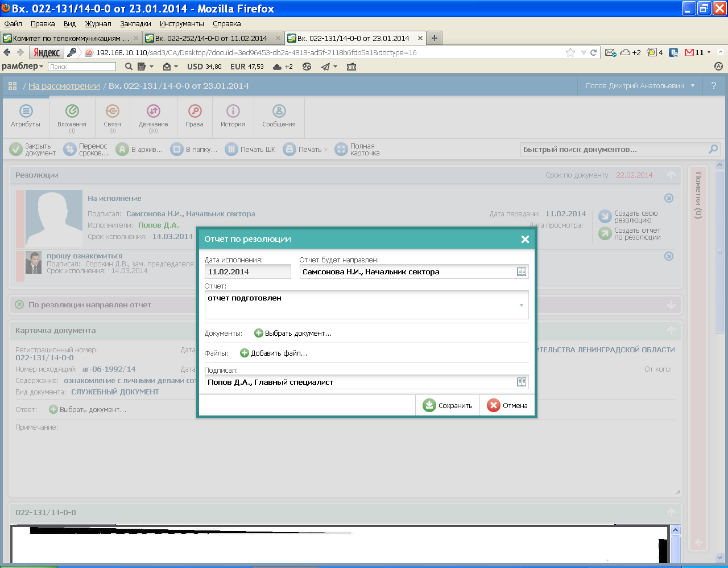Open address book for Отчет будет направлен
Screen dimensions: 728x568
coord(522,272)
